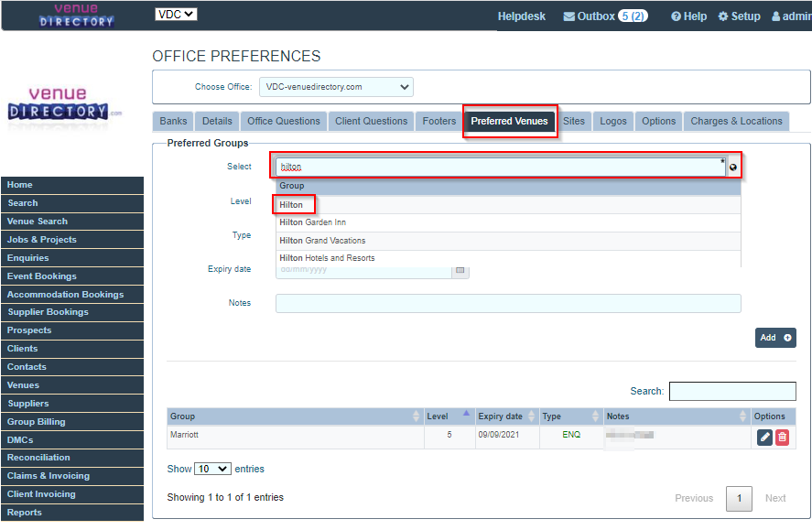Open the admin user menu
Screen dimensions: 812x530
[791, 16]
